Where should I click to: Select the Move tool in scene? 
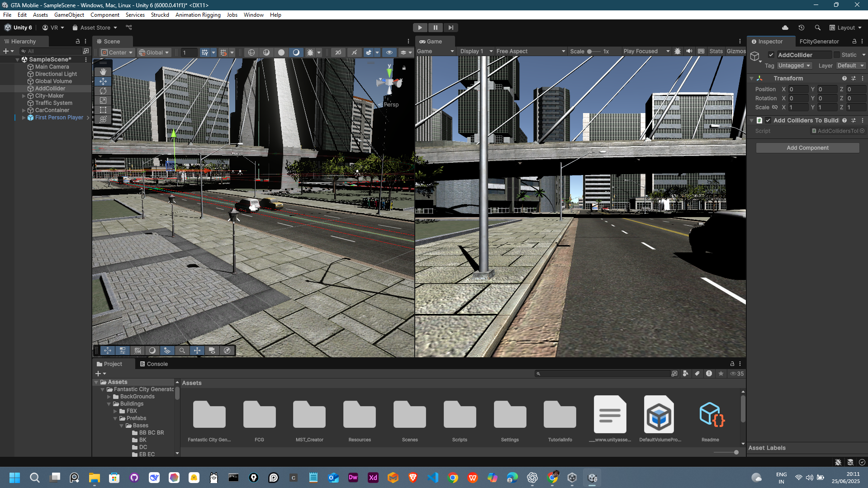(103, 81)
